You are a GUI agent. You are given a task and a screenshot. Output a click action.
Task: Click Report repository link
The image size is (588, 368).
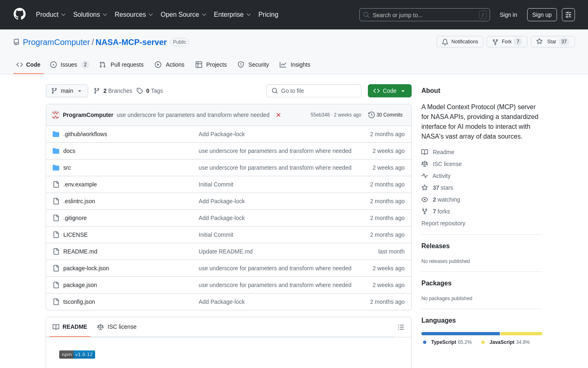pyautogui.click(x=443, y=223)
